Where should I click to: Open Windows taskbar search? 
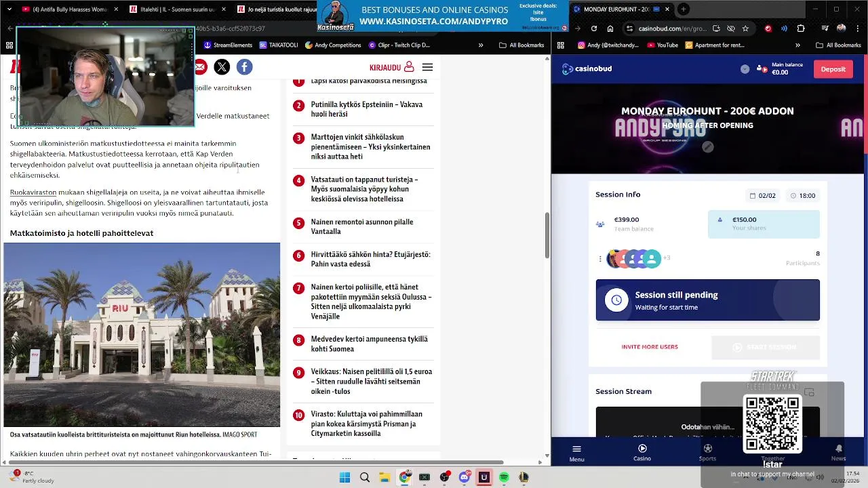(365, 477)
